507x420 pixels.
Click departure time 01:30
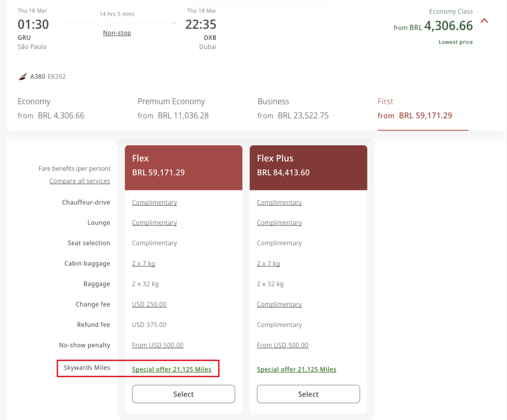33,25
